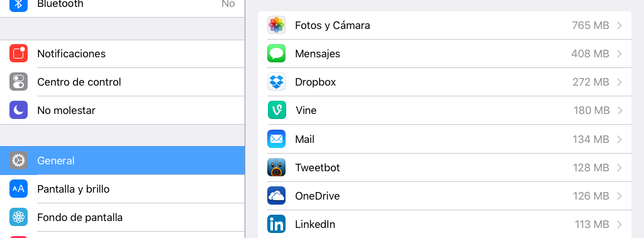Tap the Centro de control switches icon
The height and width of the screenshot is (238, 644).
pos(18,82)
